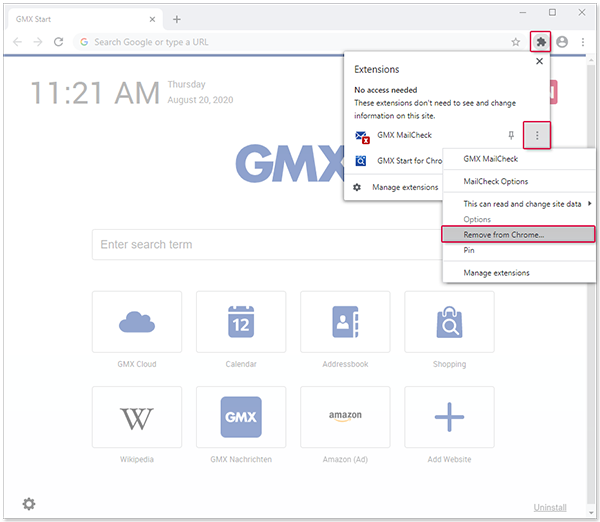Go back with the left arrow icon
The image size is (600, 522).
point(17,42)
